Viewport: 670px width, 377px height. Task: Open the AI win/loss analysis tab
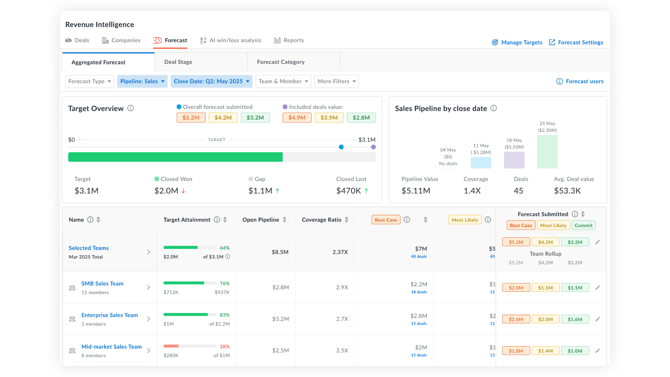[230, 40]
